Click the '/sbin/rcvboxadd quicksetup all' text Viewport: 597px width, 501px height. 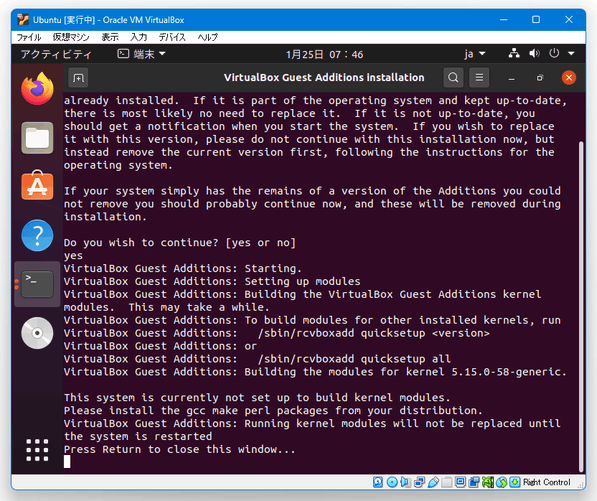click(354, 359)
